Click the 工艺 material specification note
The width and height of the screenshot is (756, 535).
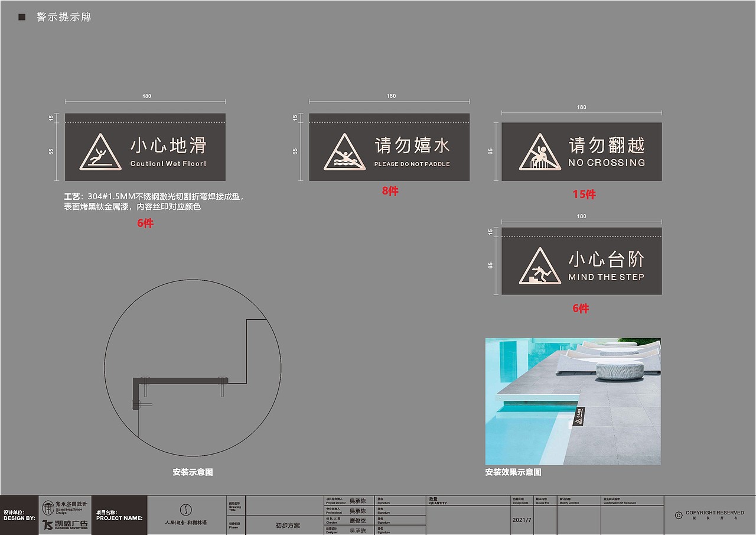154,202
